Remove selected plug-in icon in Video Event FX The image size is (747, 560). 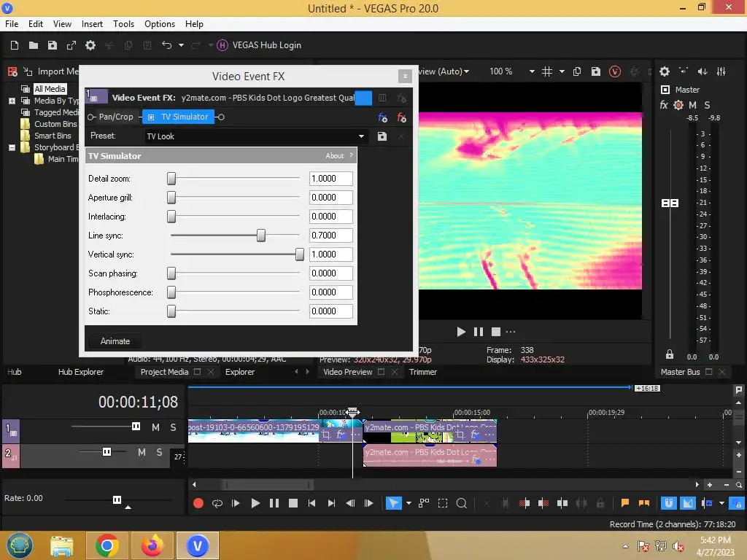click(402, 117)
